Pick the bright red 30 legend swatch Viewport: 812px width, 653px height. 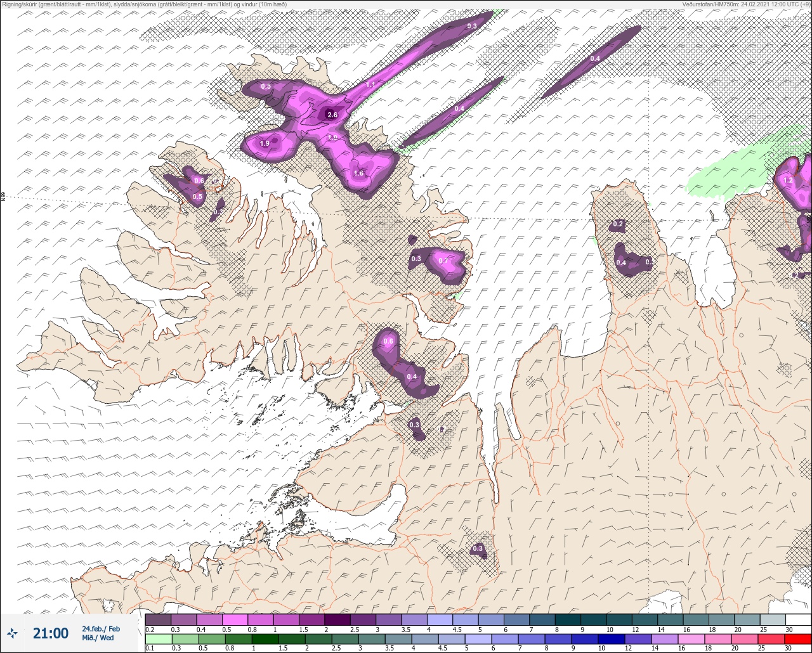tap(798, 639)
